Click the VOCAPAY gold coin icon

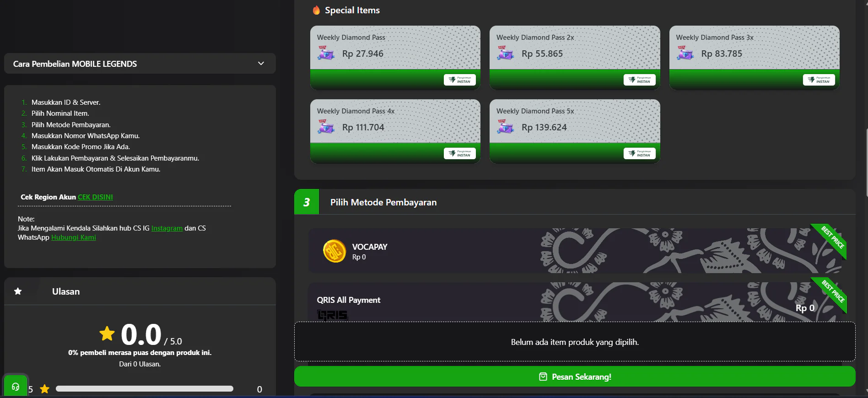click(334, 251)
